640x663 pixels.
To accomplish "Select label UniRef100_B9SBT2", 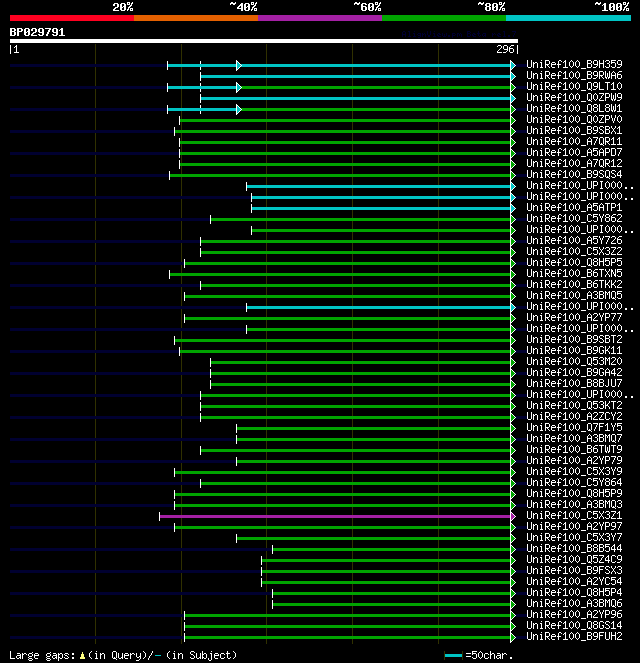I will pos(574,339).
